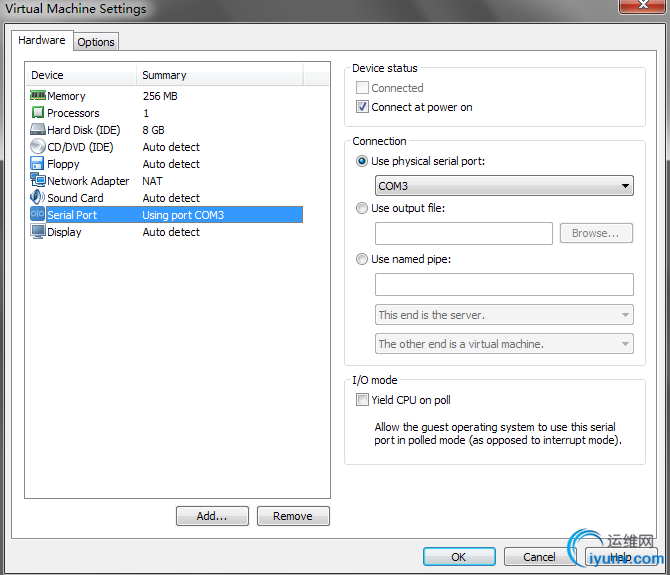Click the Help button
Image resolution: width=670 pixels, height=575 pixels.
click(621, 557)
